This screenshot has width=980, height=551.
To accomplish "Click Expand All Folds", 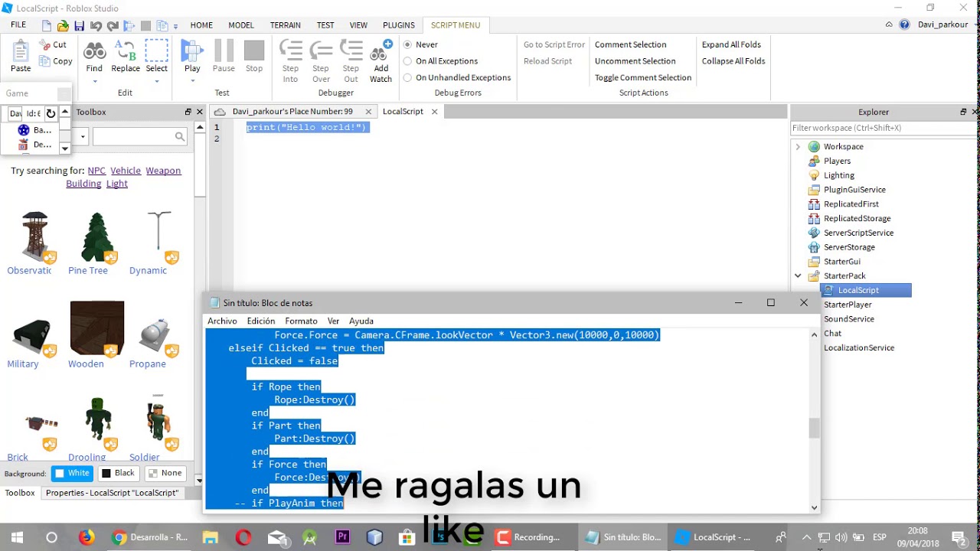I will 731,44.
